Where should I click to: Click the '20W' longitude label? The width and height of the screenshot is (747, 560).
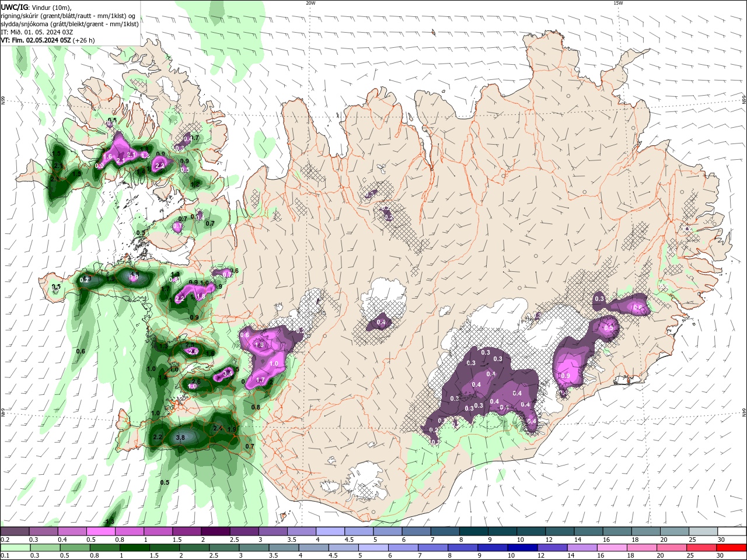pyautogui.click(x=310, y=3)
